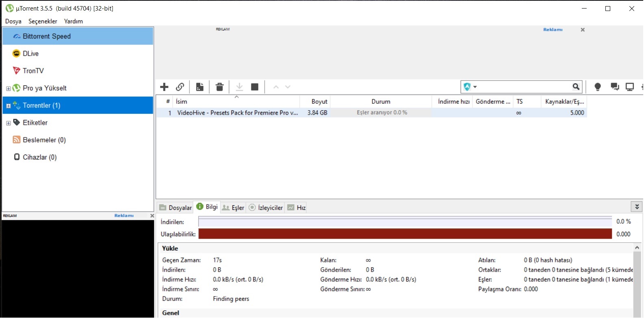Click the Create New Torrent file icon
Image resolution: width=644 pixels, height=318 pixels.
(200, 87)
